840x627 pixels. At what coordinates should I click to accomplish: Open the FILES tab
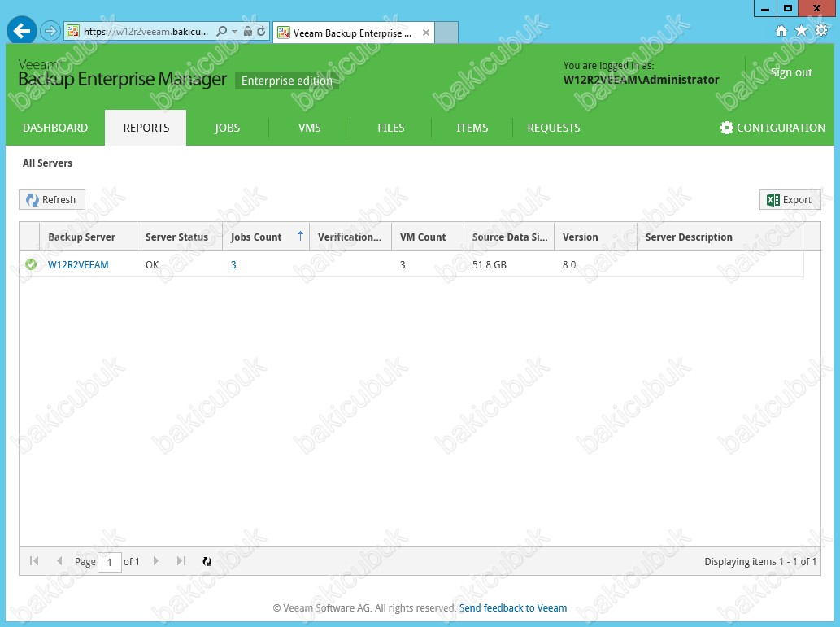390,128
